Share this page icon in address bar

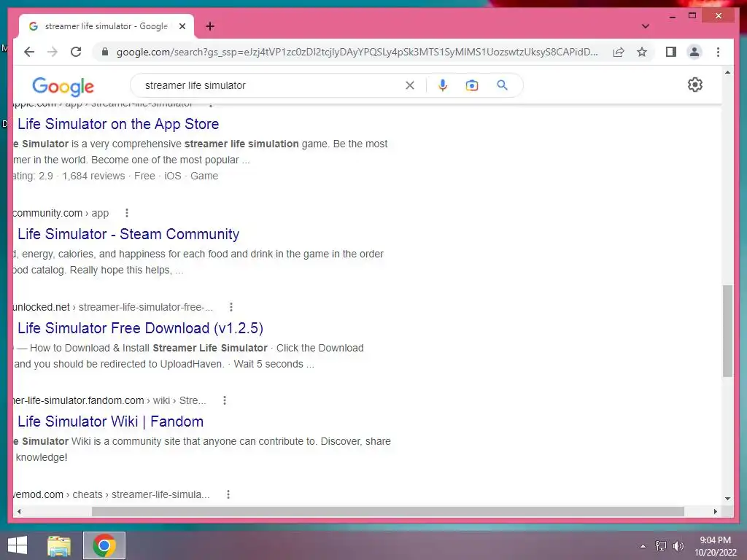click(x=619, y=52)
